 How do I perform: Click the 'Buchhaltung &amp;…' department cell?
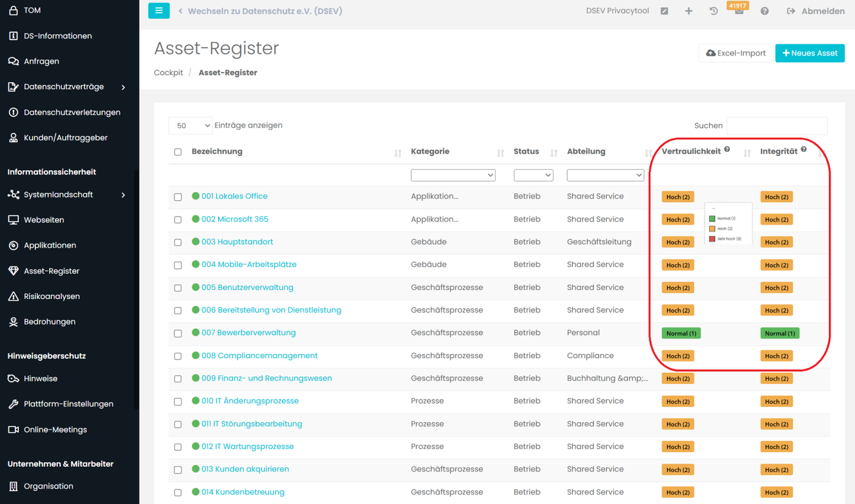[x=608, y=378]
